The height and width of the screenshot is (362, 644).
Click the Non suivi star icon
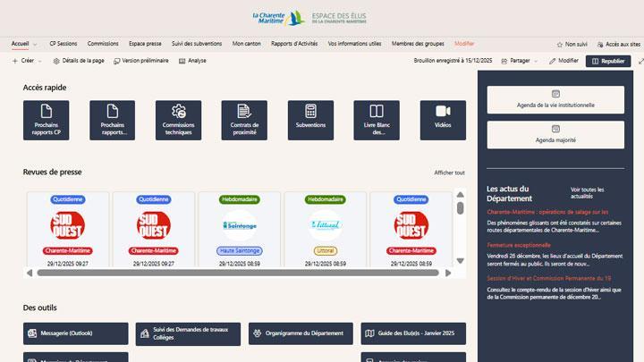pyautogui.click(x=559, y=44)
